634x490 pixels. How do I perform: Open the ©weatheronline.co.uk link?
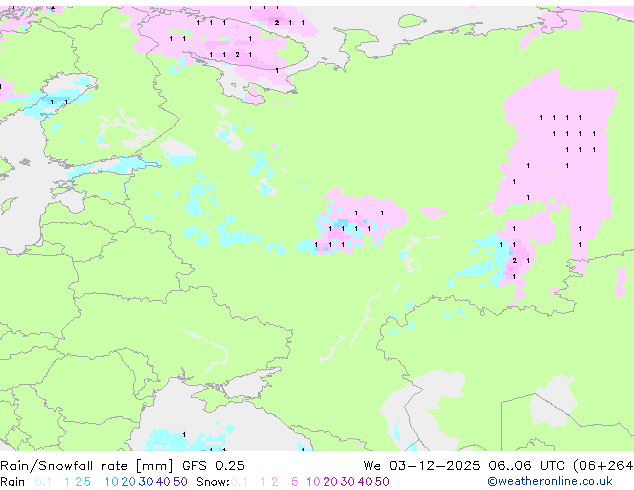550,482
